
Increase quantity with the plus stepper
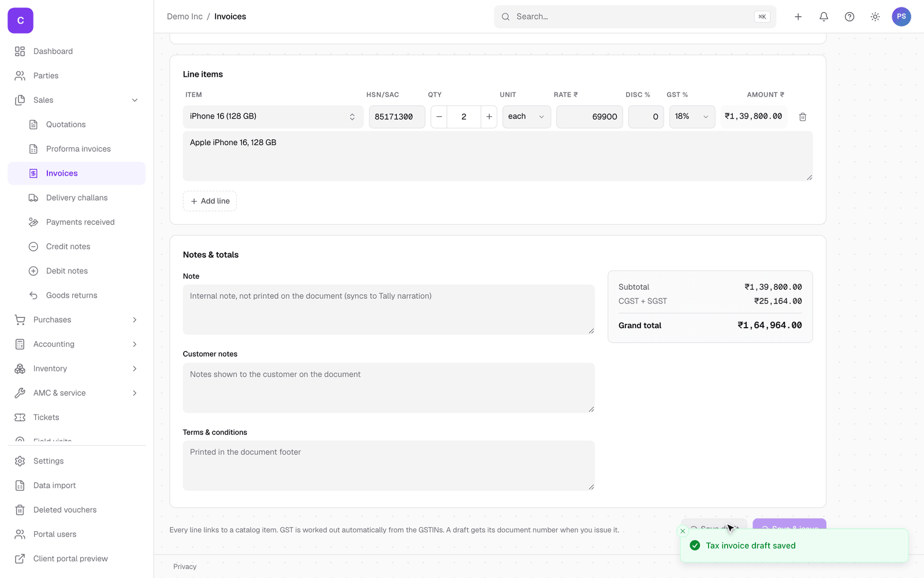pos(489,117)
